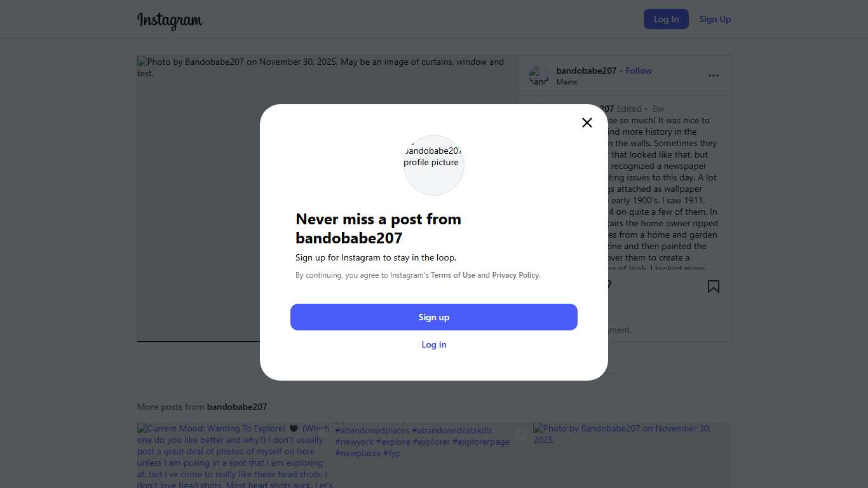Viewport: 868px width, 488px height.
Task: Click bandobabe207 profile picture in the popup
Action: [x=434, y=165]
